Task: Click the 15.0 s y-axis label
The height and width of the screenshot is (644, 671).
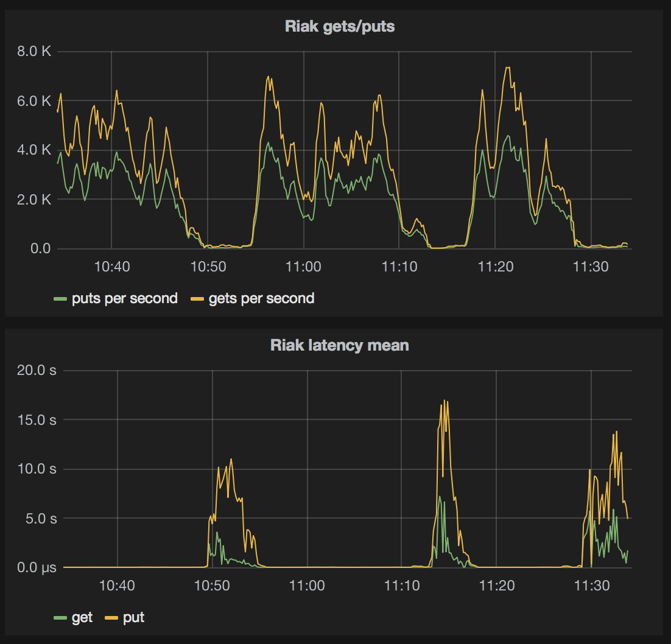Action: tap(37, 420)
